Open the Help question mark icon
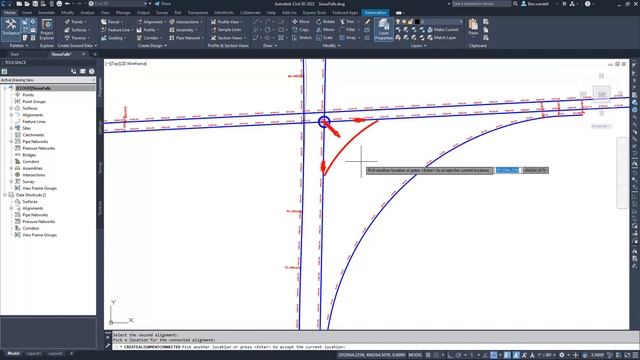 (587, 4)
